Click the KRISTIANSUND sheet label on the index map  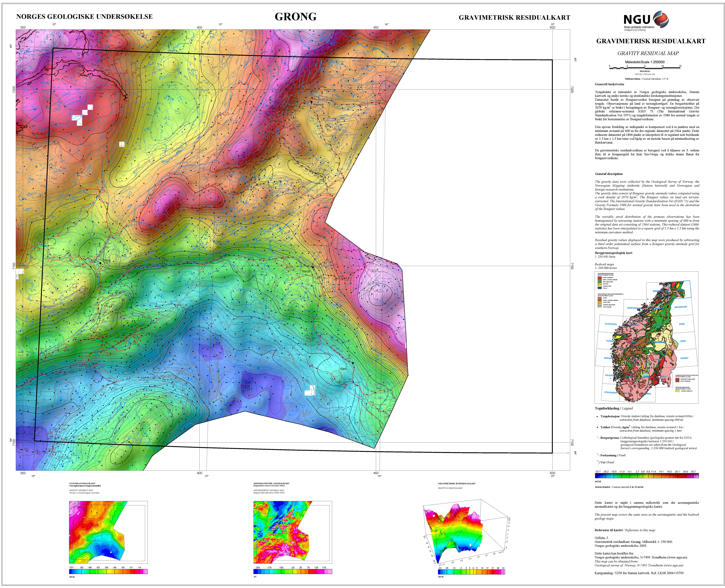(x=635, y=308)
